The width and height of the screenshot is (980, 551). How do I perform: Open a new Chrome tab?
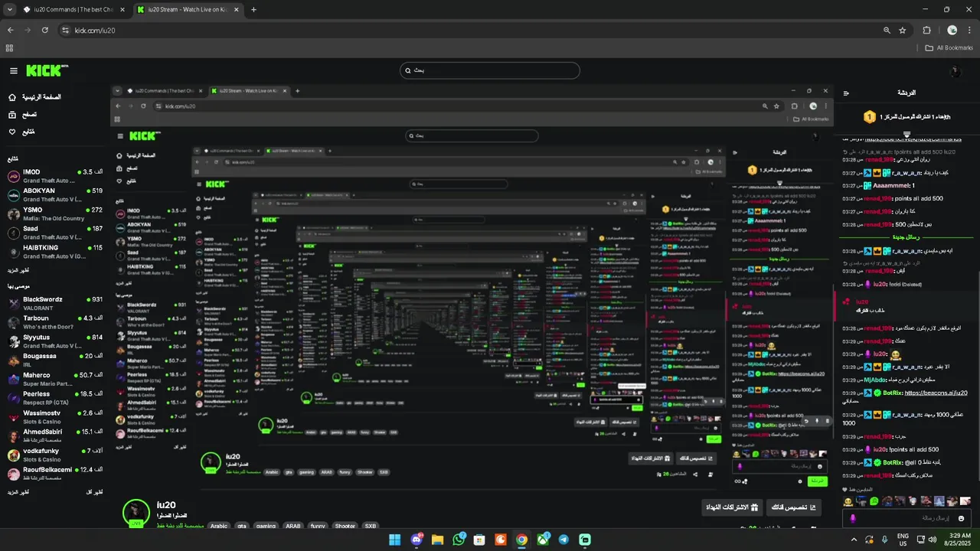pos(254,10)
